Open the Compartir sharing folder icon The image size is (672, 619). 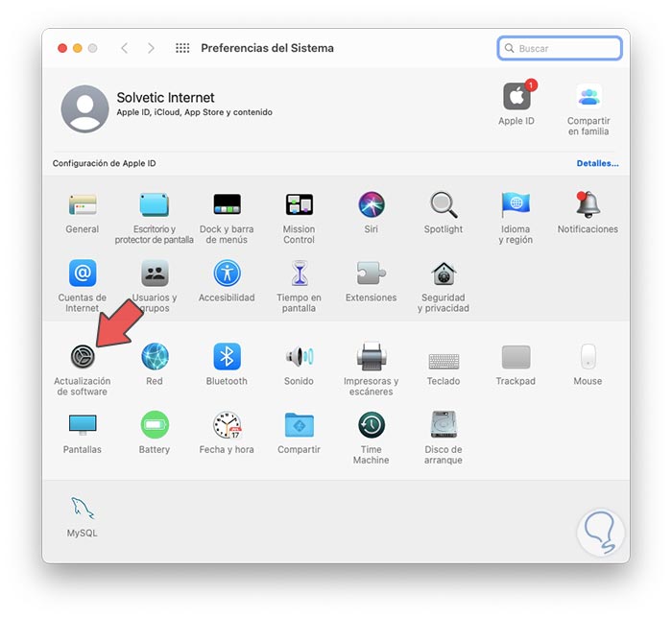pyautogui.click(x=300, y=424)
